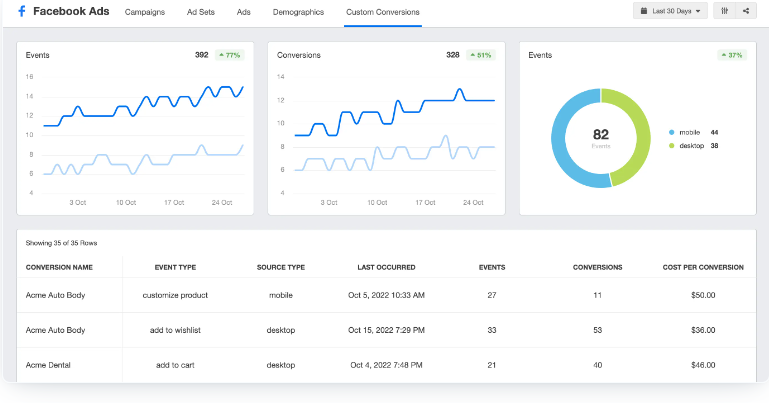Select the Custom Conversions tab
The height and width of the screenshot is (403, 769).
point(382,12)
